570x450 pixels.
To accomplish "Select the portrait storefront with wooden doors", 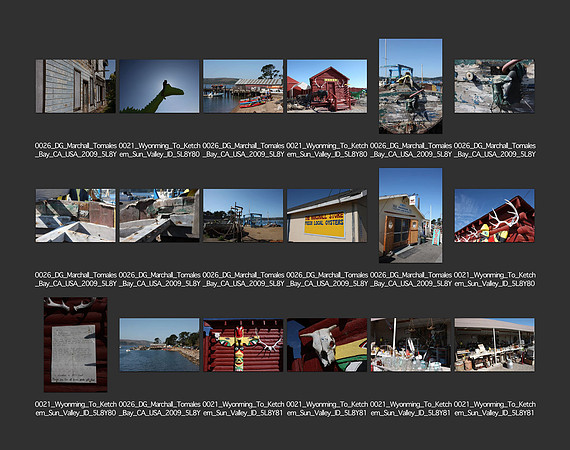I will (410, 215).
